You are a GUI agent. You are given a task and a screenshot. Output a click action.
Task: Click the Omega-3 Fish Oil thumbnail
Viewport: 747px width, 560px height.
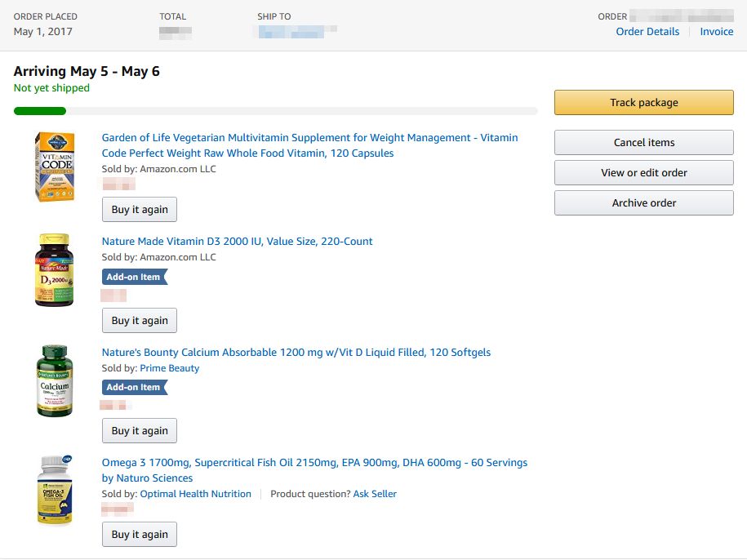tap(55, 490)
